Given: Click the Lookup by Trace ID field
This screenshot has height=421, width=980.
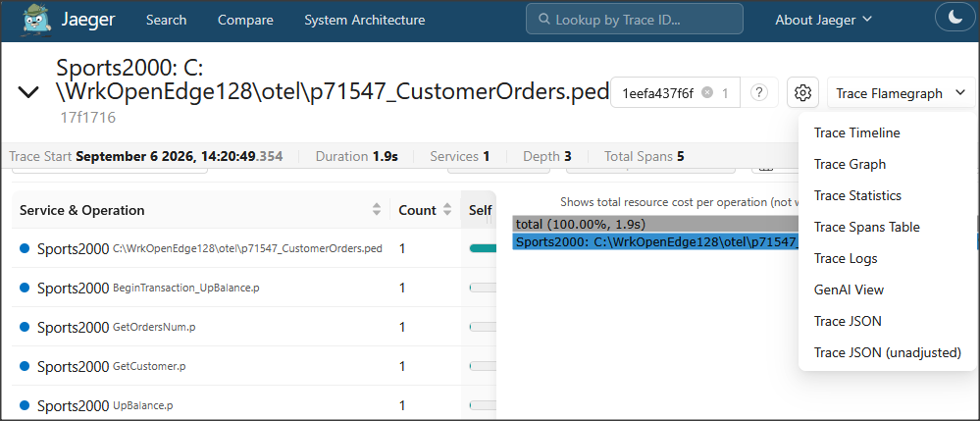Looking at the screenshot, I should (x=635, y=19).
